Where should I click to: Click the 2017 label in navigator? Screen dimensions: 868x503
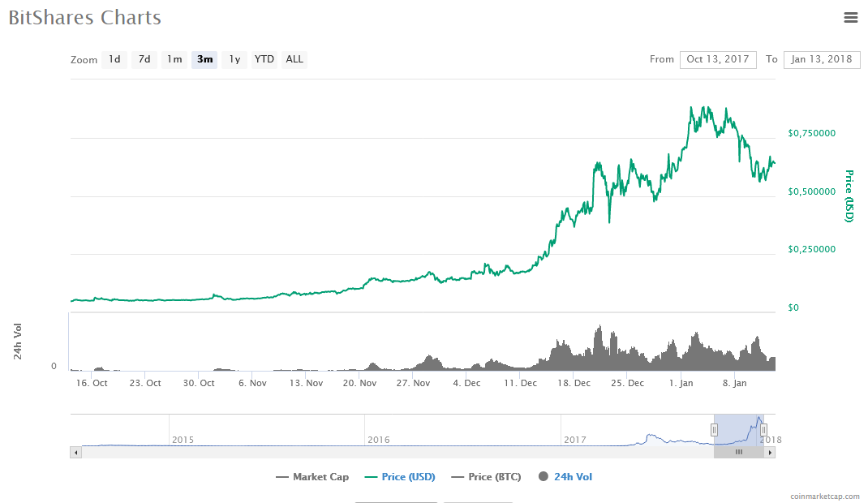[x=575, y=440]
